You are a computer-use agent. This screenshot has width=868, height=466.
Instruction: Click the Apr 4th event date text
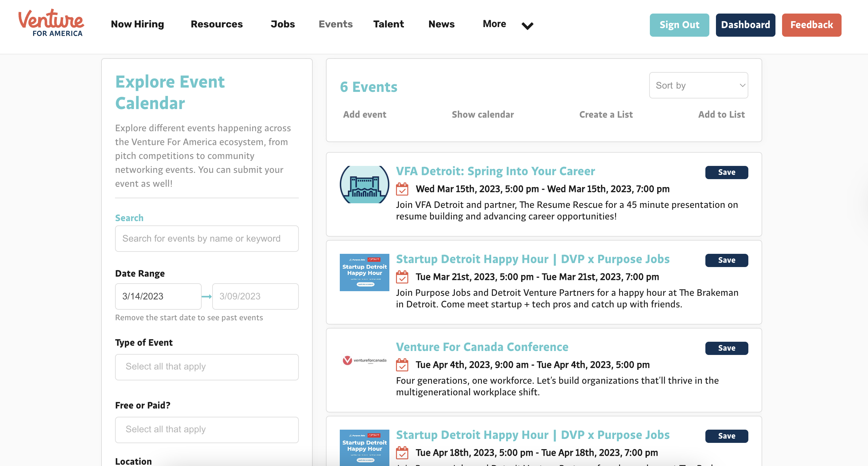[533, 365]
